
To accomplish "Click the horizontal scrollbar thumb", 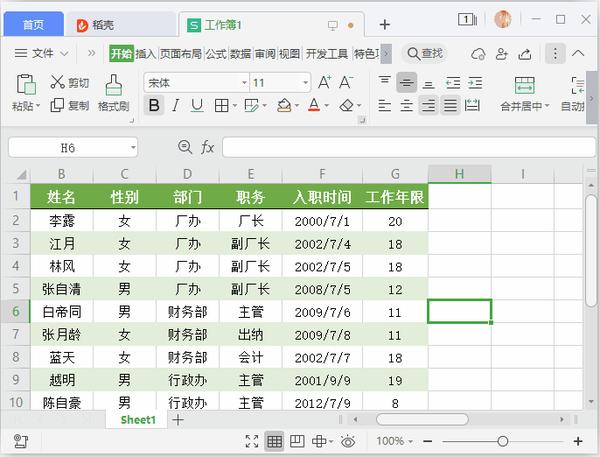I will pos(422,419).
